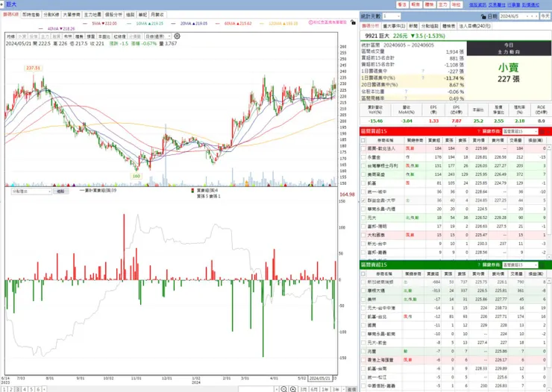Tick the buy table header select-all checkbox
The height and width of the screenshot is (392, 552).
point(363,140)
